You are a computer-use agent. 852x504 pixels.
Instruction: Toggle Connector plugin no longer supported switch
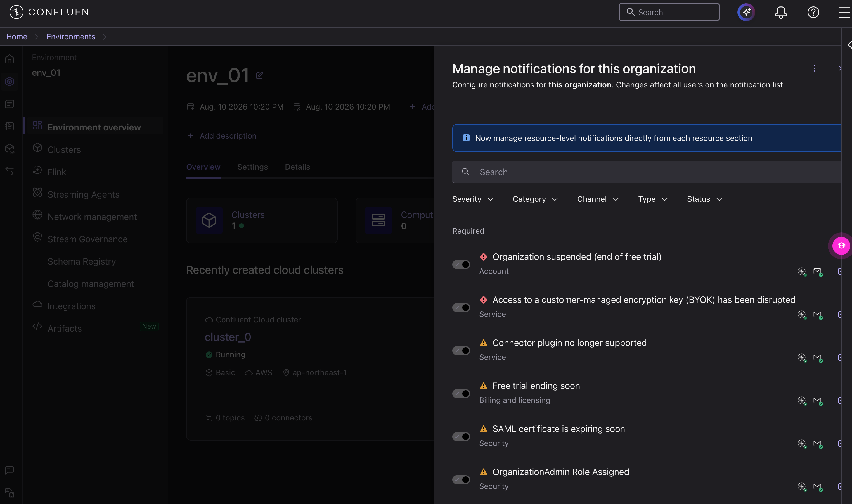(x=461, y=351)
